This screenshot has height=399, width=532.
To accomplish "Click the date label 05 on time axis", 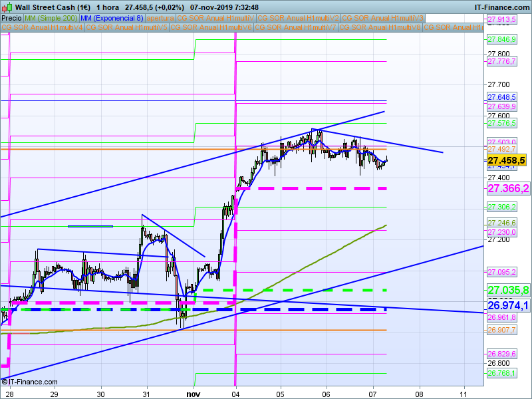I will point(280,394).
